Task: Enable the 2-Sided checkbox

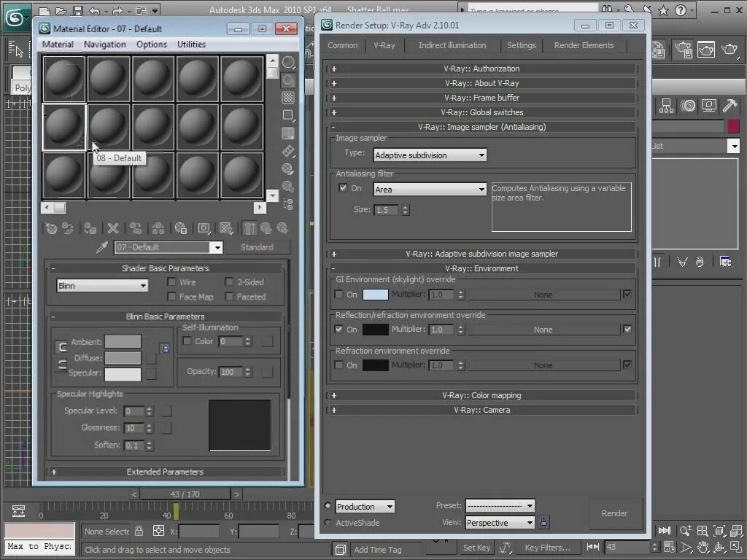Action: pyautogui.click(x=229, y=282)
